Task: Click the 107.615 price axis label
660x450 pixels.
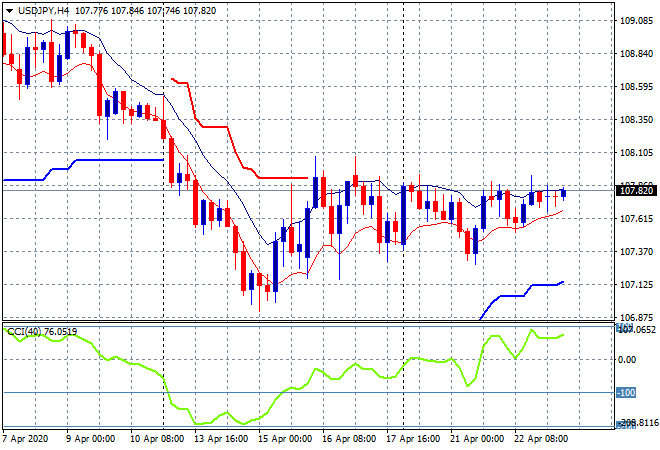Action: (637, 218)
